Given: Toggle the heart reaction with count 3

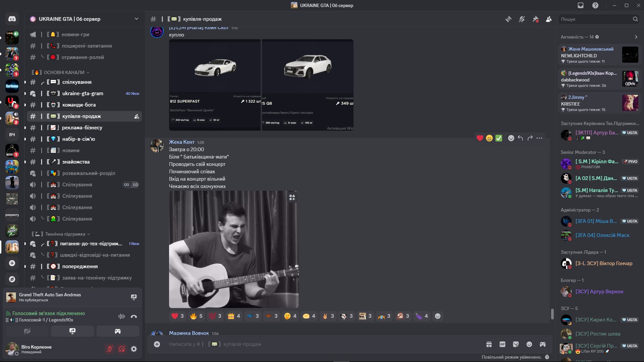Looking at the screenshot, I should pyautogui.click(x=177, y=316).
